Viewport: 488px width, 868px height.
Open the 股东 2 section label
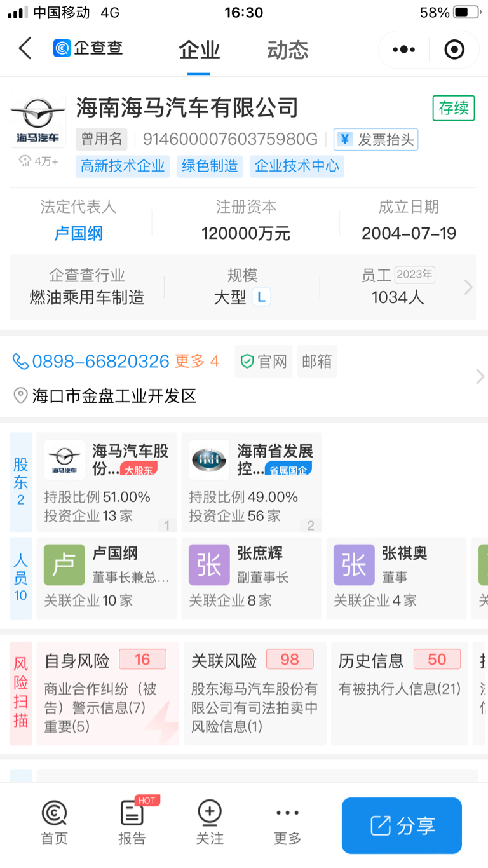pos(20,482)
